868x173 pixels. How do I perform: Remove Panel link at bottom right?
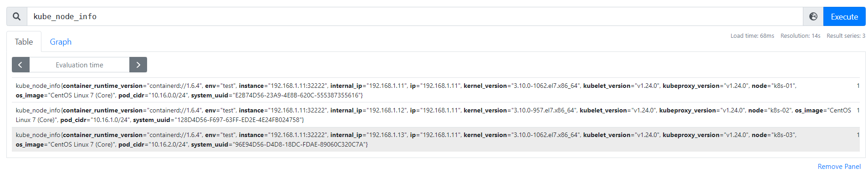(x=839, y=167)
